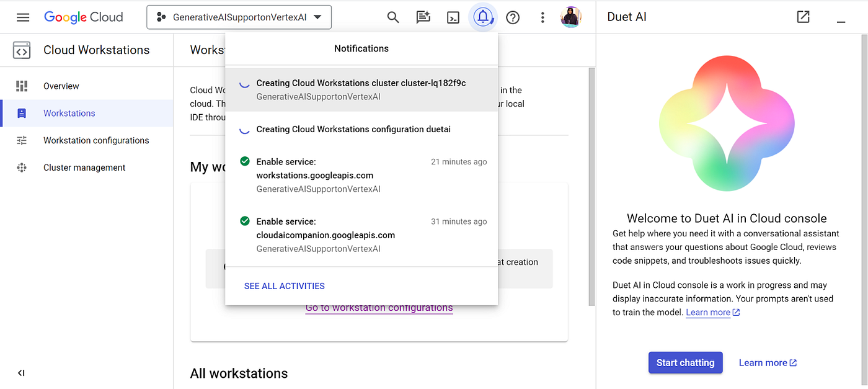Click the main page vertical scrollbar
Viewport: 868px width, 389px height.
click(591, 186)
